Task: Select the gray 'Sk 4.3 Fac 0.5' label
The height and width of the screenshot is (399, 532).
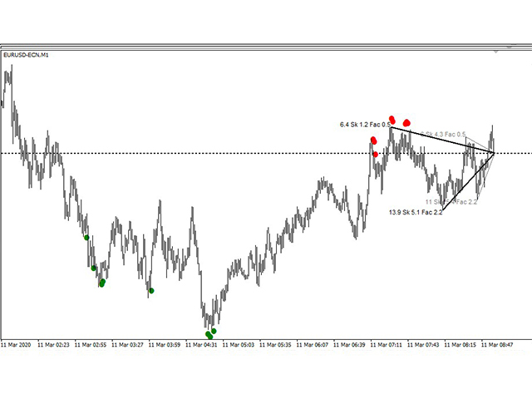Action: pyautogui.click(x=443, y=135)
